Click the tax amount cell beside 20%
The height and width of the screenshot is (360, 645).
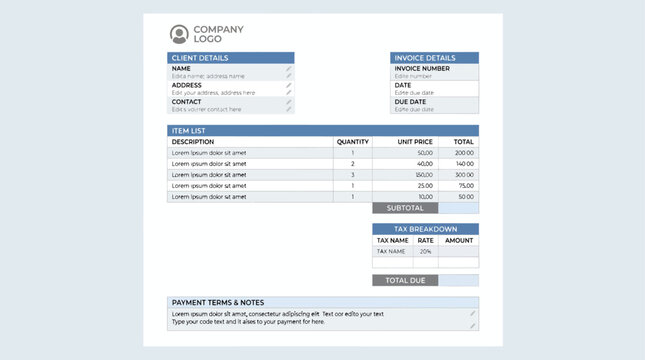point(459,251)
